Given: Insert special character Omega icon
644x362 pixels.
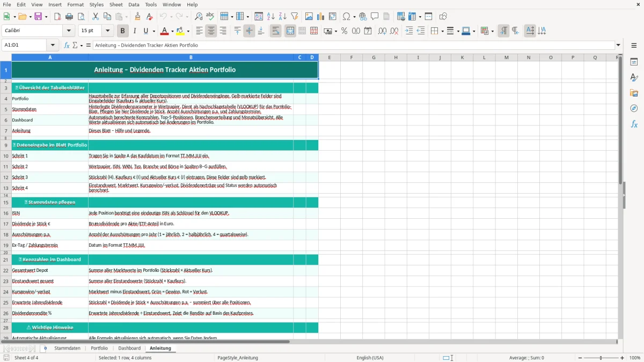Looking at the screenshot, I should (346, 17).
